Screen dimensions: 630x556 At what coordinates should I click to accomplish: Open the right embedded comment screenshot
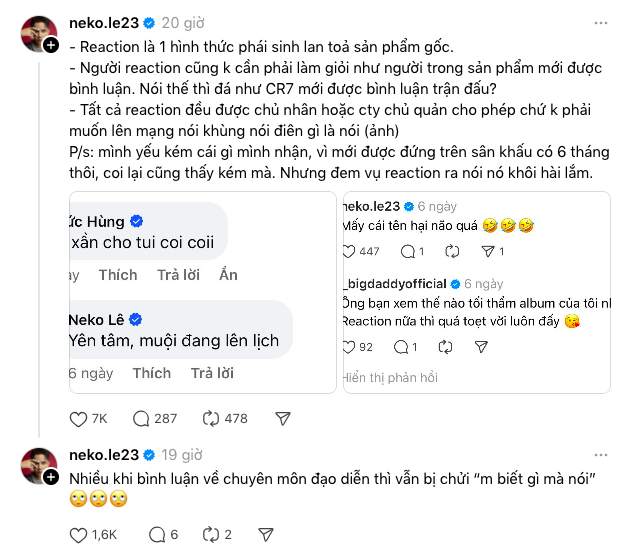click(476, 292)
